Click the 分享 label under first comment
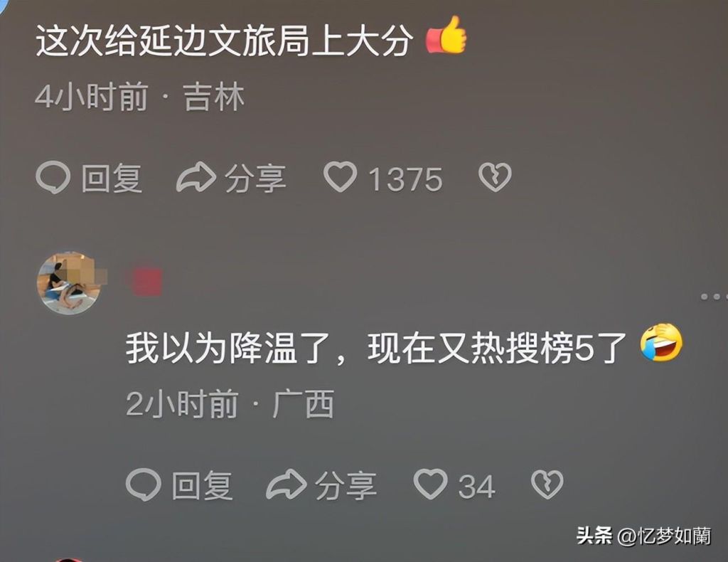 (x=255, y=178)
